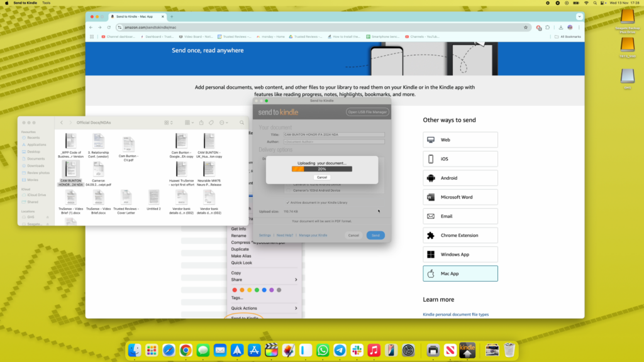The height and width of the screenshot is (362, 644).
Task: Select the Mac App sending option
Action: [460, 273]
